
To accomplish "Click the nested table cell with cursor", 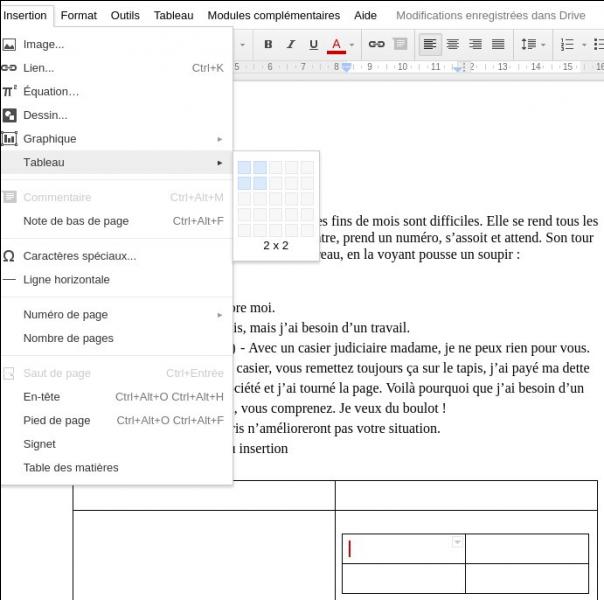I will (x=404, y=549).
